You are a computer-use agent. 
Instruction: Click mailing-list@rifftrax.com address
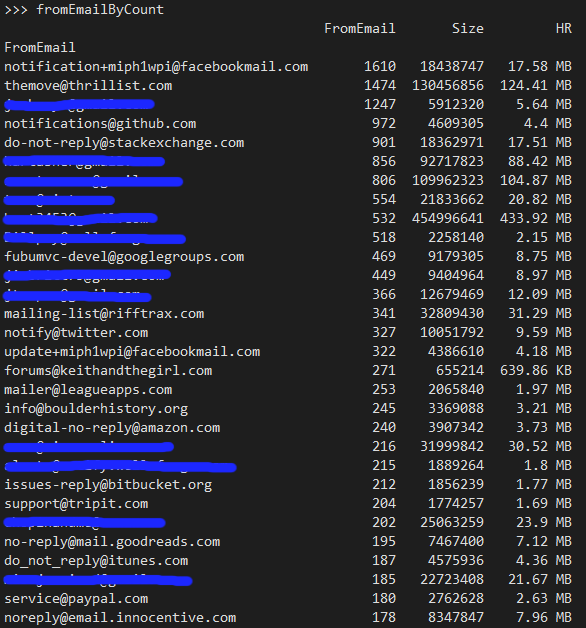pos(104,314)
